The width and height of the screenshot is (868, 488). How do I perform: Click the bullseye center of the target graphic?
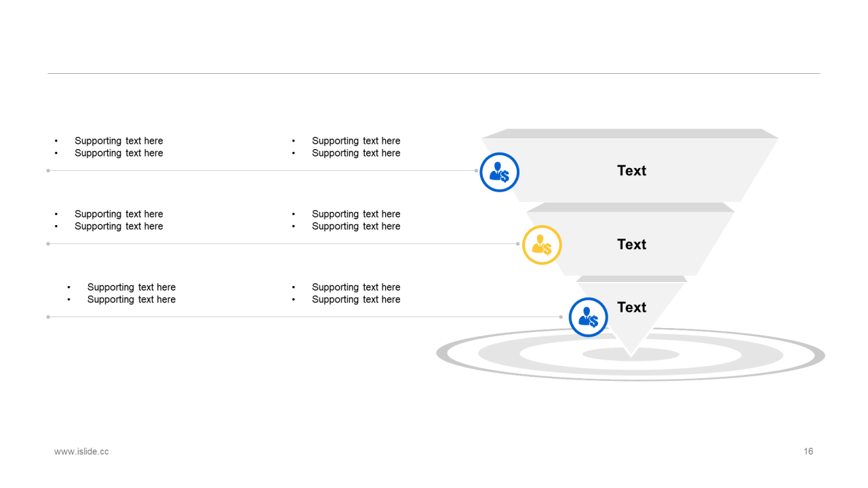[x=631, y=354]
